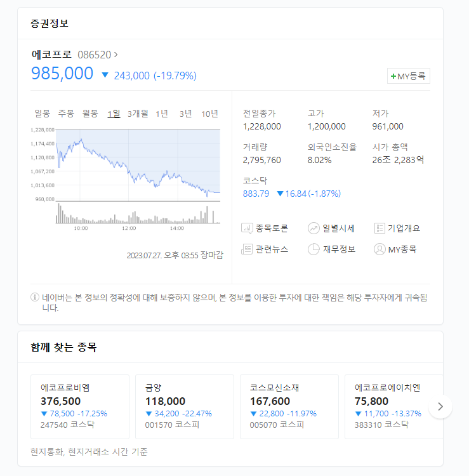Screen dimensions: 469x476
Task: Show next related stocks with arrow
Action: 440,406
